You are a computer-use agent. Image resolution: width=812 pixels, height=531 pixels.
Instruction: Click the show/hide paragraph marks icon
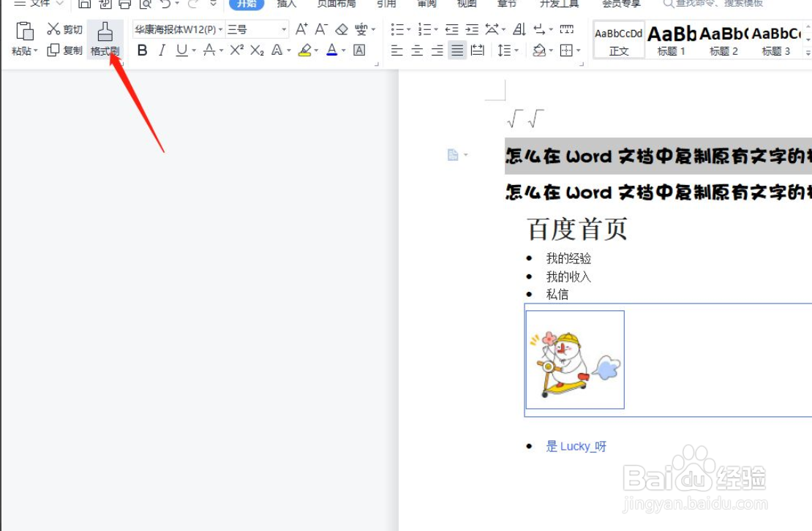(540, 29)
